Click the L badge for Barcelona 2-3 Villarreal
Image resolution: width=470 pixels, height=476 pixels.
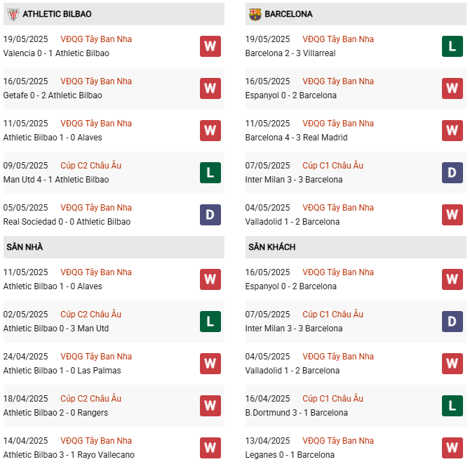(452, 46)
